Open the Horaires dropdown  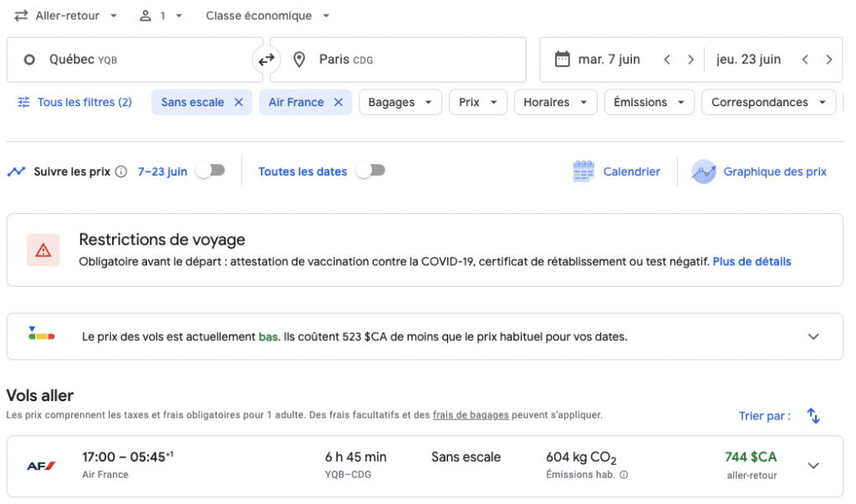coord(555,101)
